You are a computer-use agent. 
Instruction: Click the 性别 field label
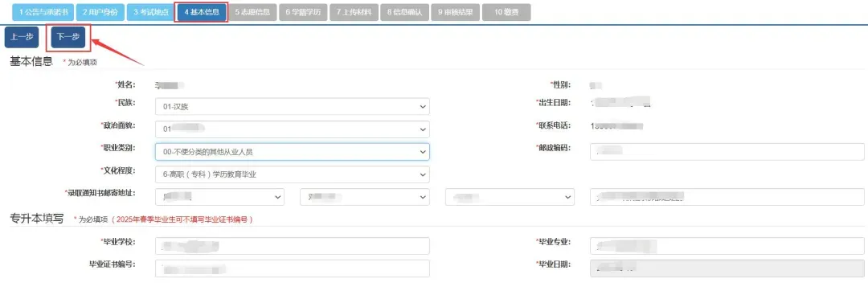pyautogui.click(x=560, y=84)
